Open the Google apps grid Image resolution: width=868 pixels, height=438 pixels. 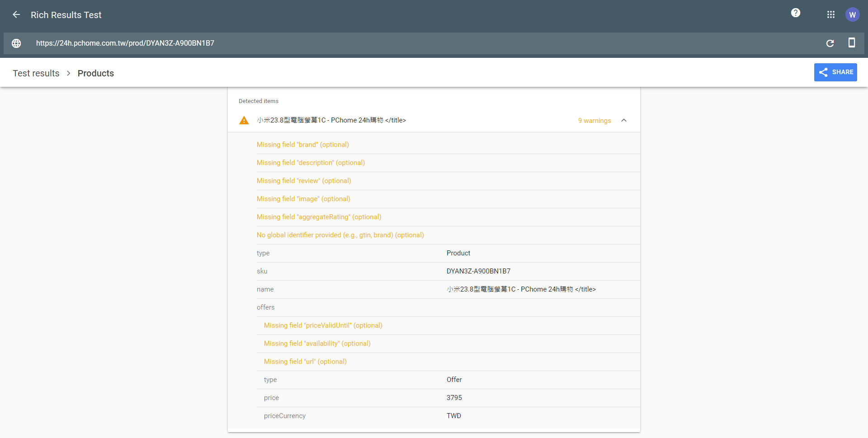click(830, 15)
